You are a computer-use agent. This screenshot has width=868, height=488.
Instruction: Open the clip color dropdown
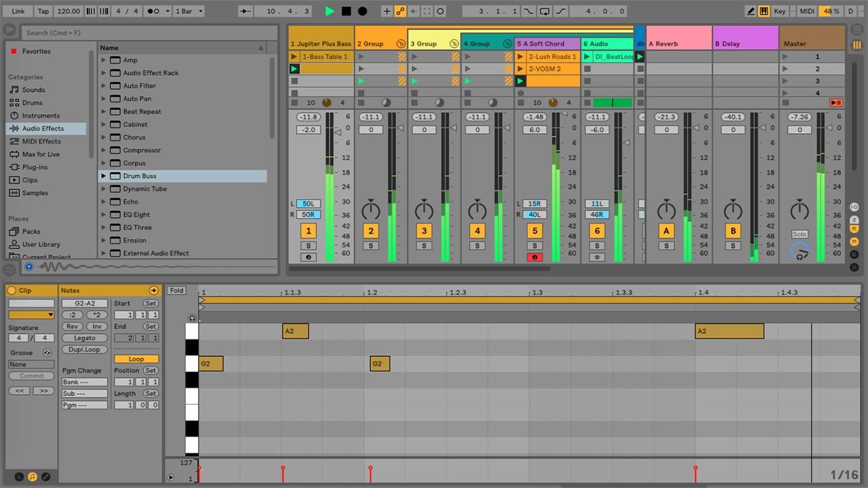coord(31,314)
